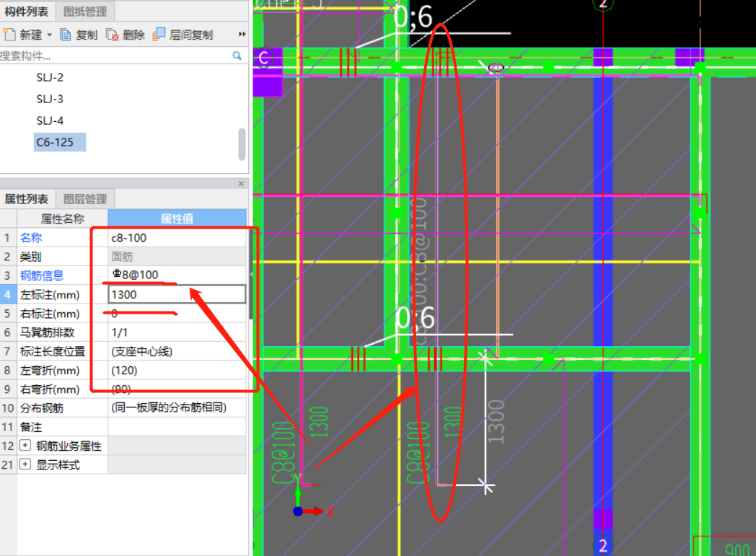
Task: Expand the 显示样式 group
Action: (25, 464)
